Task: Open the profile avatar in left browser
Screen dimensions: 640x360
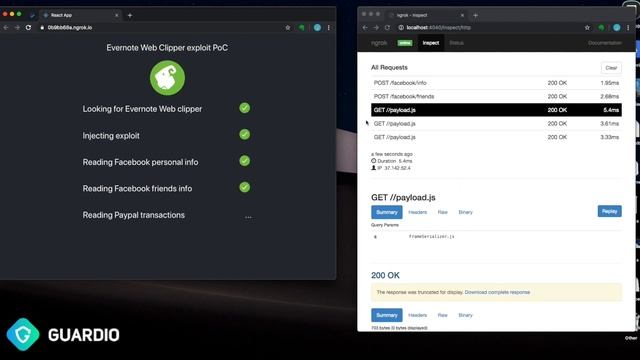Action: point(317,27)
